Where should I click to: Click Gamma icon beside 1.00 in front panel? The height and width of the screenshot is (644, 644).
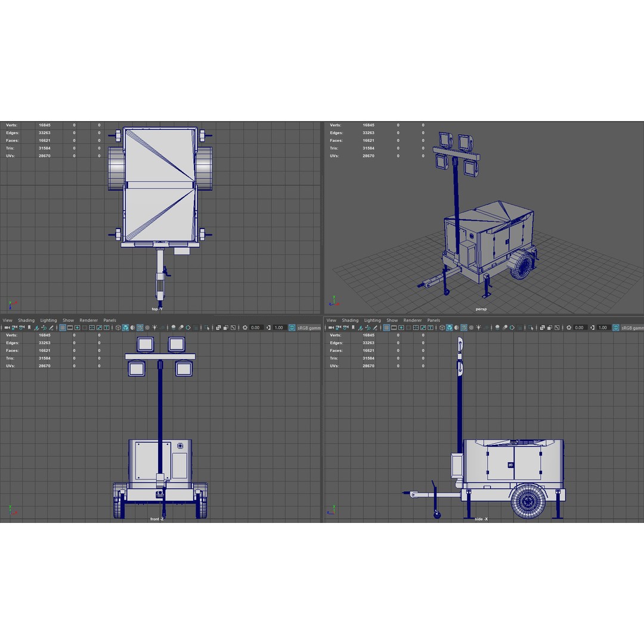pos(268,327)
